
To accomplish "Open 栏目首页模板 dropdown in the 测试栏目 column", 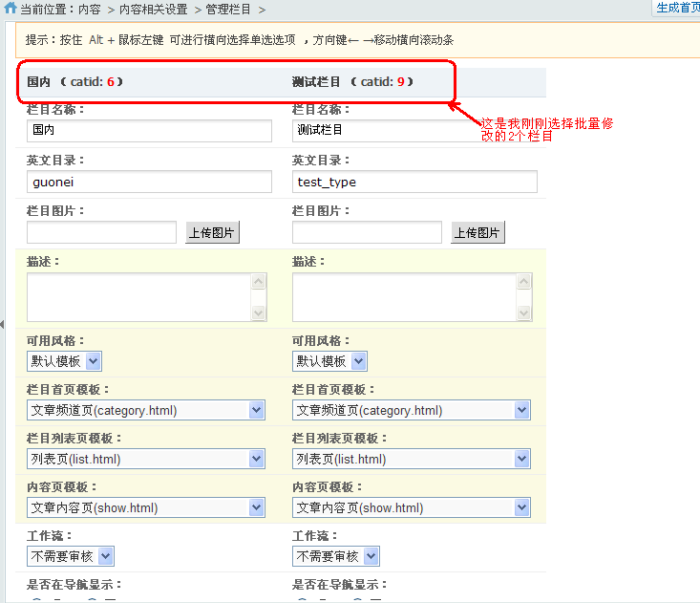I will (412, 410).
